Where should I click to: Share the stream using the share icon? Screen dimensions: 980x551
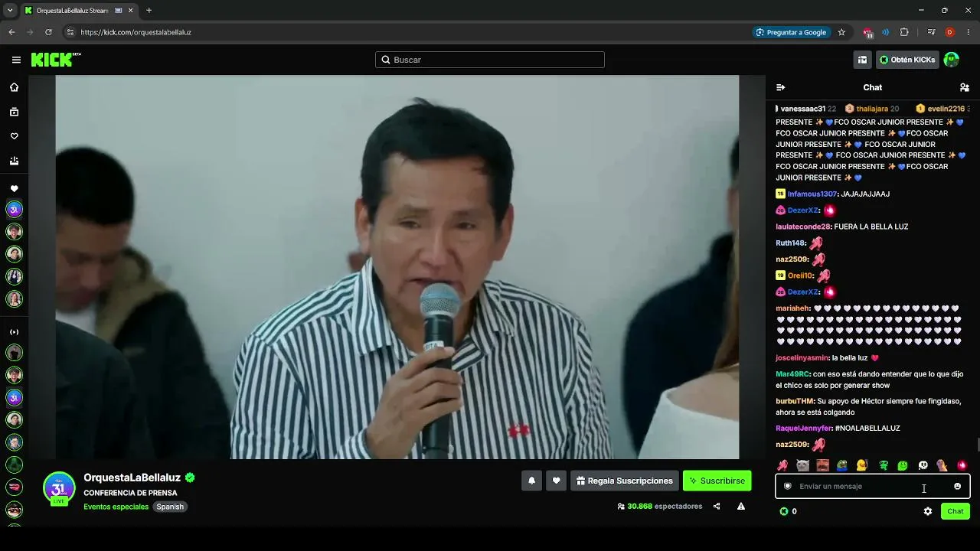(x=717, y=506)
